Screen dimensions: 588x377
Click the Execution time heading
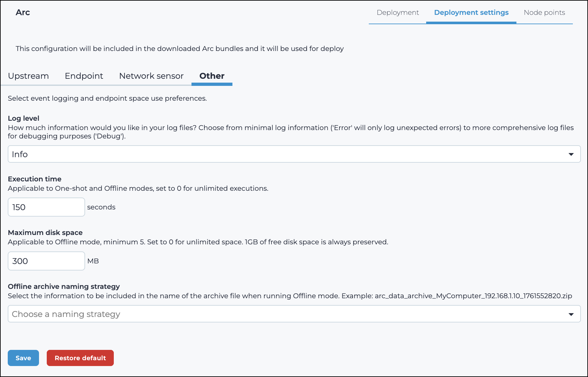34,179
